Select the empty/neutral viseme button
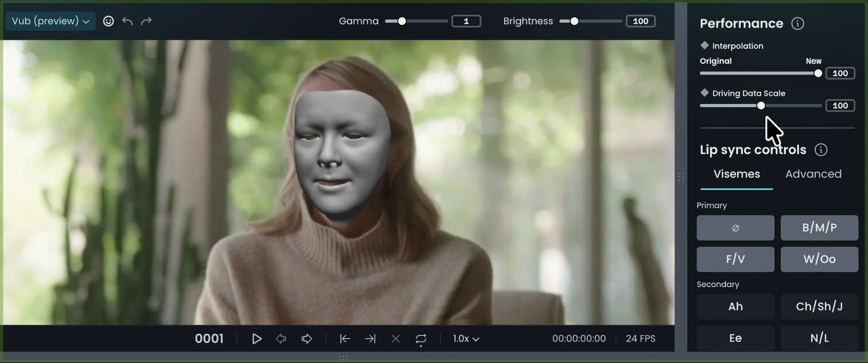This screenshot has width=868, height=363. click(736, 228)
